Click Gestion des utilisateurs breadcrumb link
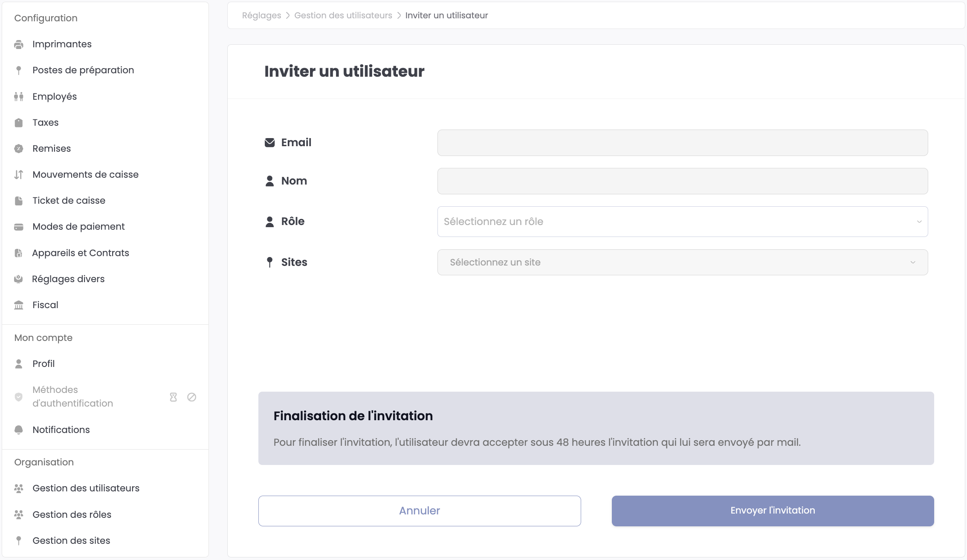The height and width of the screenshot is (560, 967). [x=343, y=15]
